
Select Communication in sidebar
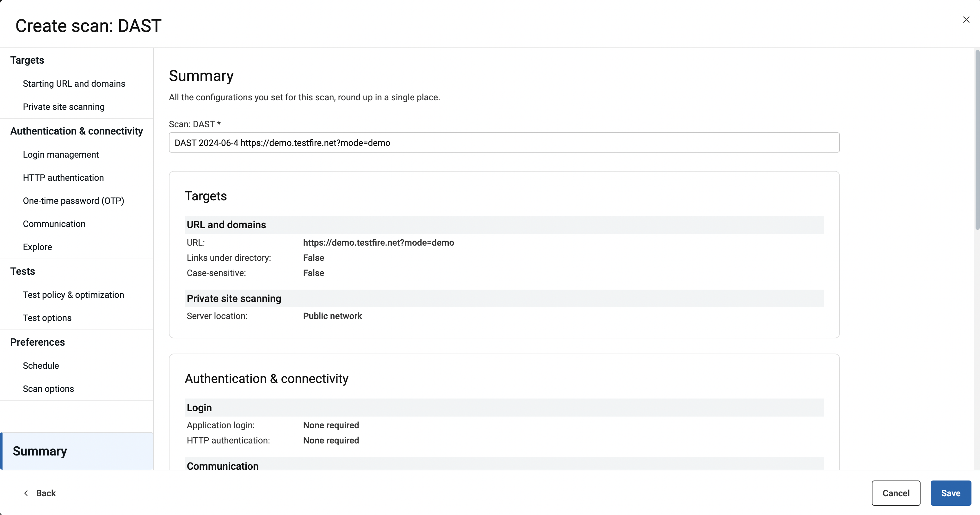[x=54, y=223]
